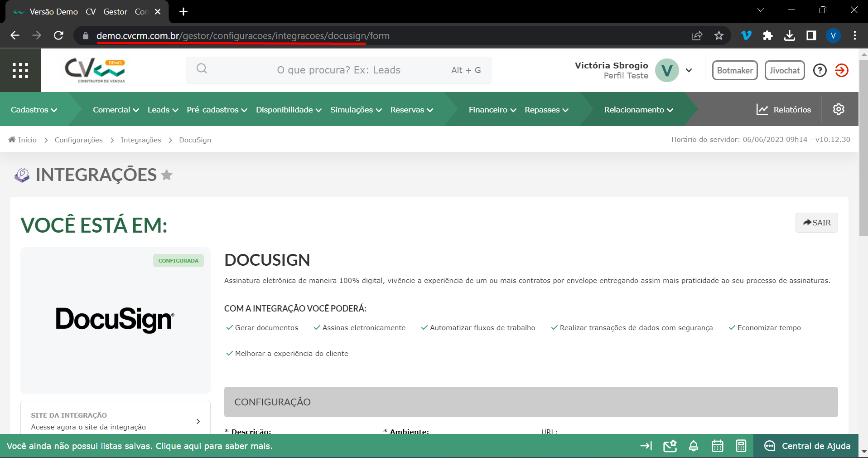Click the red logout icon
Image resolution: width=868 pixels, height=458 pixels.
pos(841,70)
